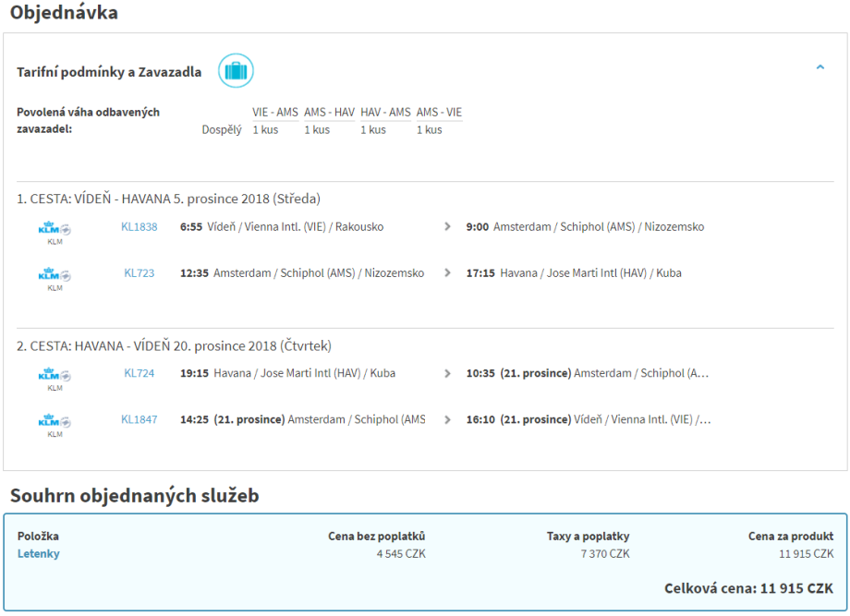Select the AMS - VIE baggage segment
Screen dimensions: 850x616
pos(439,113)
